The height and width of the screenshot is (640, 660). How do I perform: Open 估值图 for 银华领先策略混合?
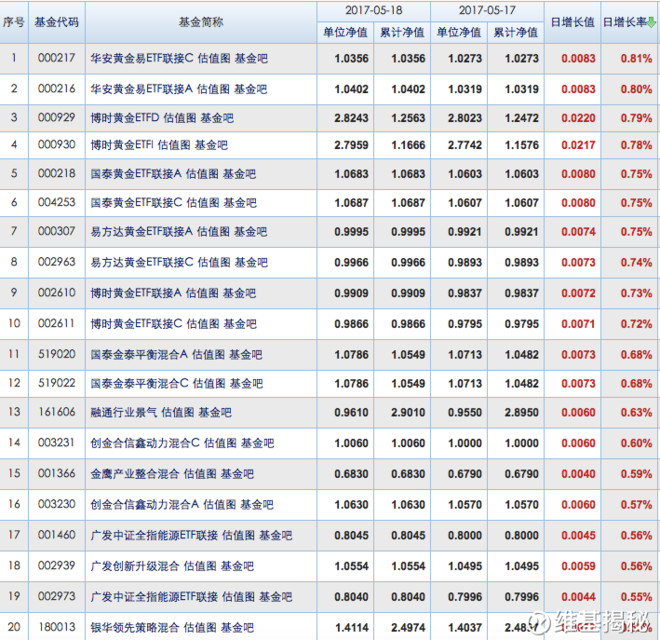pos(200,627)
